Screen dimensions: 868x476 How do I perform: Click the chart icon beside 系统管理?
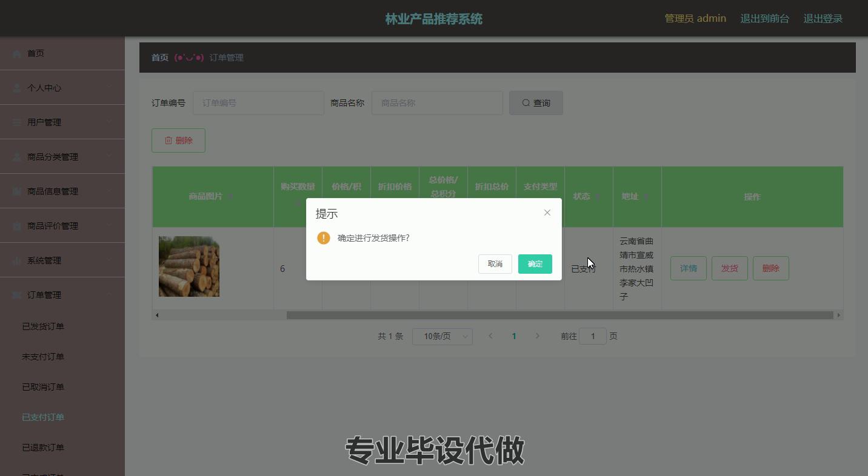17,261
